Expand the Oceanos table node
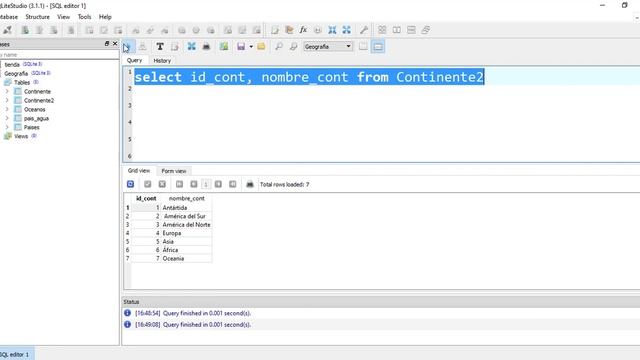 click(x=7, y=109)
